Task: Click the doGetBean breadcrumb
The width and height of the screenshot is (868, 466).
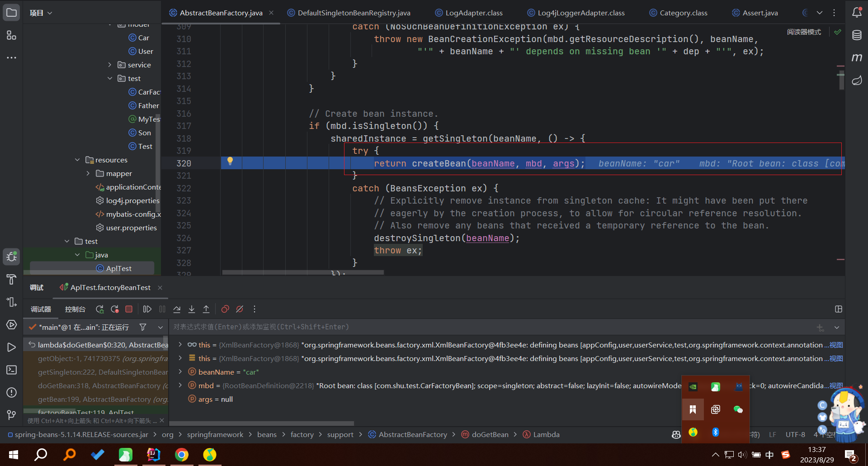Action: [485, 434]
